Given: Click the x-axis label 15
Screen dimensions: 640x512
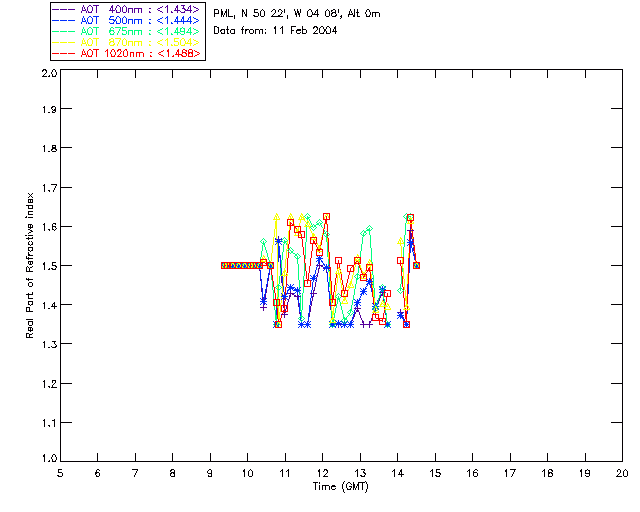Looking at the screenshot, I should point(435,473).
